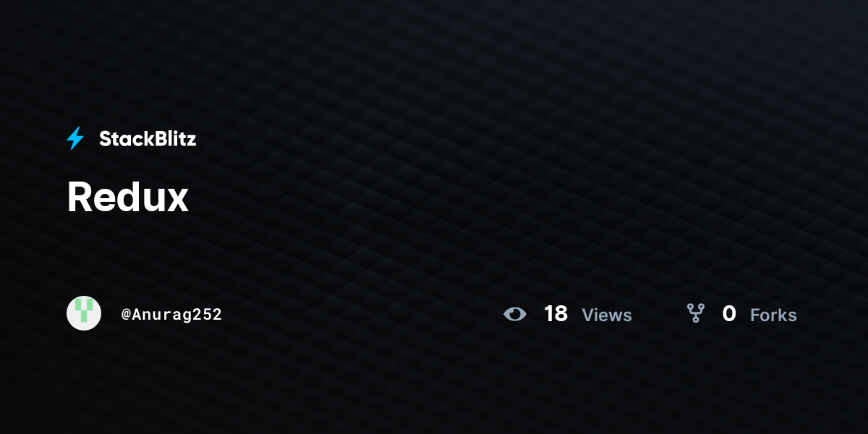Click the top of the fork branch icon
Viewport: 868px width, 434px height.
pyautogui.click(x=696, y=307)
